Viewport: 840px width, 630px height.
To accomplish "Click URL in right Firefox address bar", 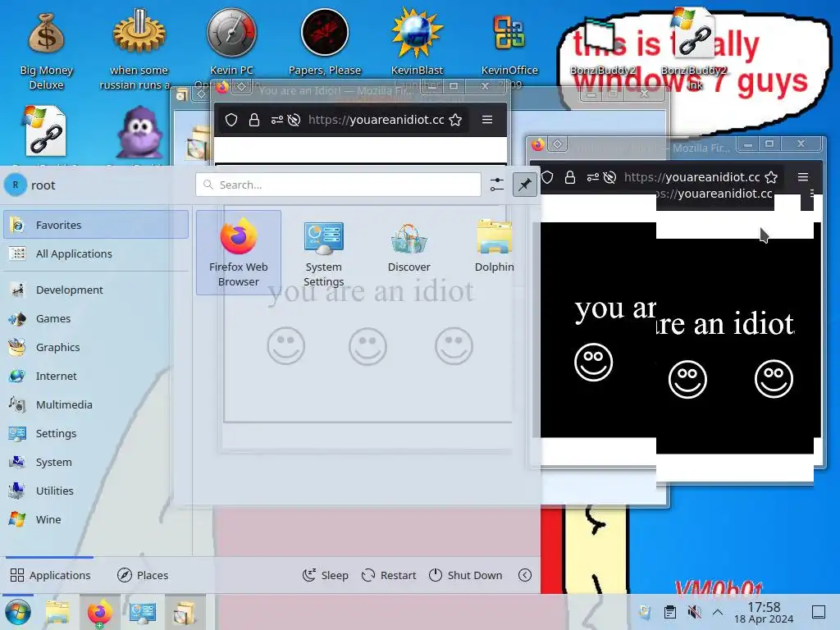I will tap(692, 177).
